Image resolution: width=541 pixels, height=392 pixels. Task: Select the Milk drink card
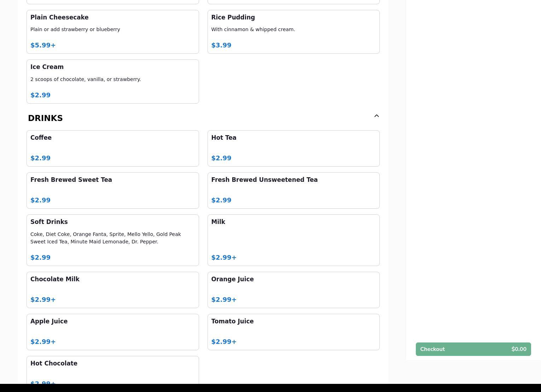click(293, 240)
